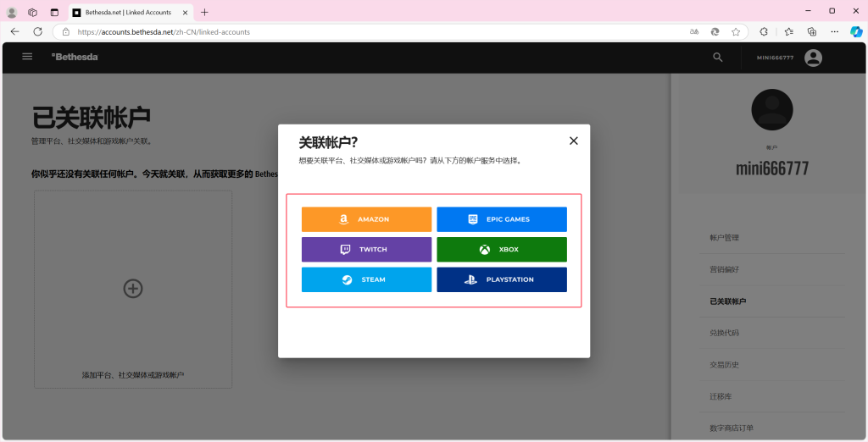Open 兑换代码 in the sidebar
The image size is (868, 442).
[724, 333]
